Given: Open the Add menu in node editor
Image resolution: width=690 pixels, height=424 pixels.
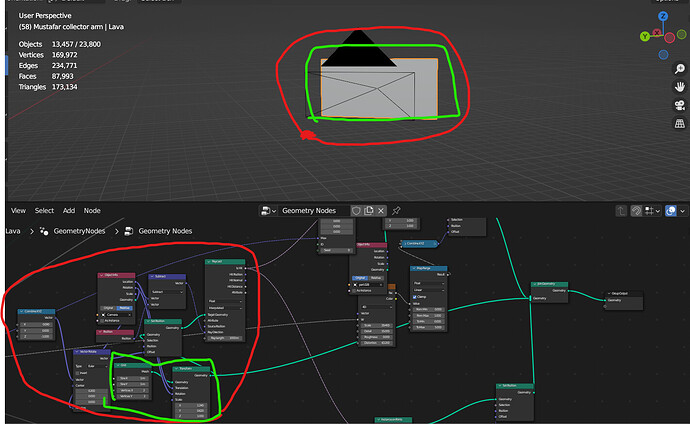Looking at the screenshot, I should coord(69,211).
